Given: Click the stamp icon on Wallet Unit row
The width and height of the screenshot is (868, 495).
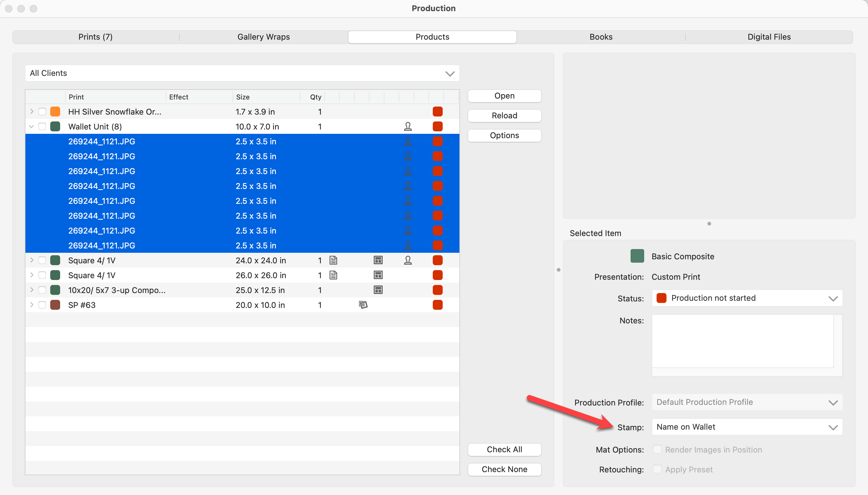Looking at the screenshot, I should click(x=408, y=126).
